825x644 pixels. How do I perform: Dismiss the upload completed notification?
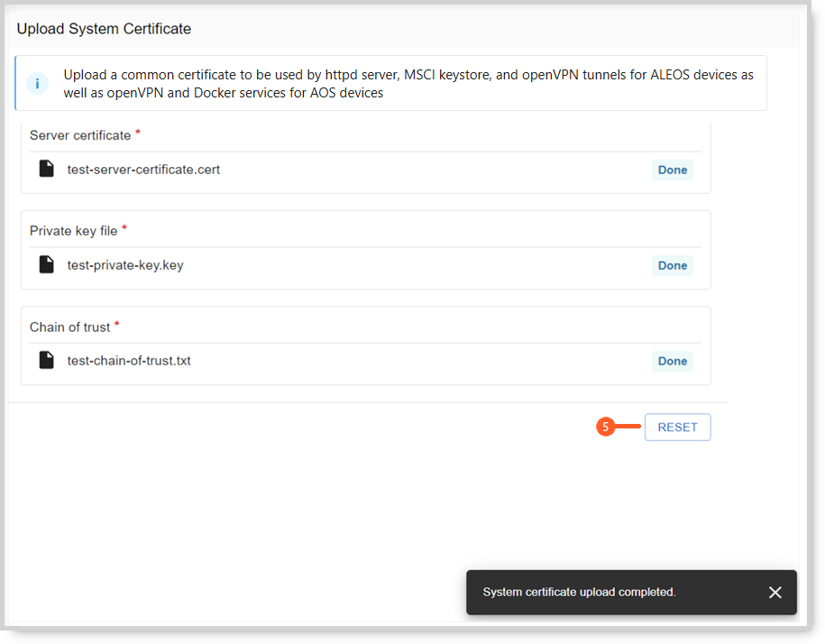coord(775,593)
